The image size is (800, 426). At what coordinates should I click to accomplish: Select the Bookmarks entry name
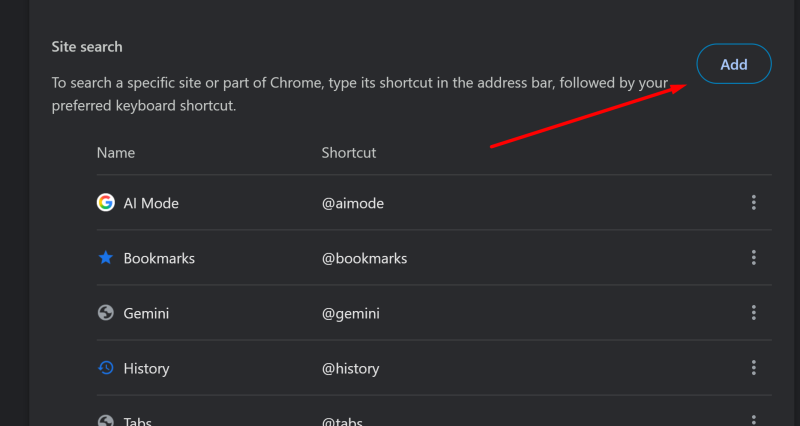(159, 258)
